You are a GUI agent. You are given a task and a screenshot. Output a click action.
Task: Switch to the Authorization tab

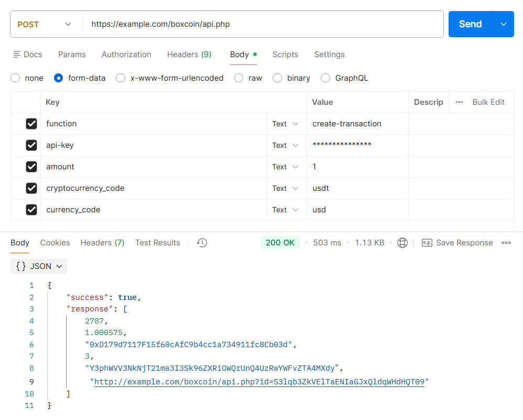(x=126, y=55)
